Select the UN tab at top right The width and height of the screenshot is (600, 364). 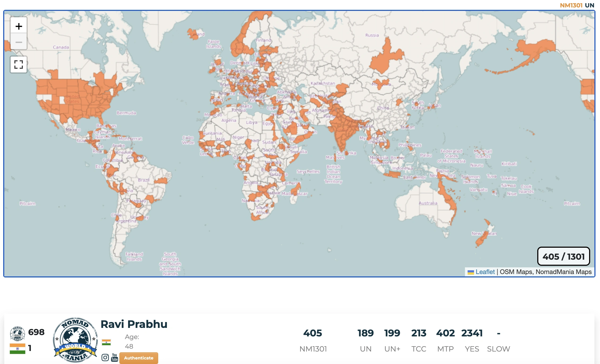589,5
